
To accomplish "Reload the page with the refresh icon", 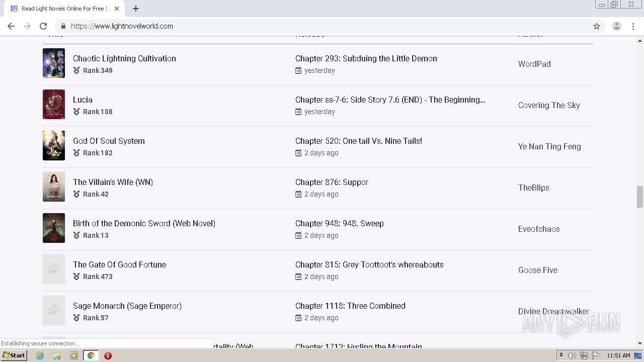I will 43,26.
